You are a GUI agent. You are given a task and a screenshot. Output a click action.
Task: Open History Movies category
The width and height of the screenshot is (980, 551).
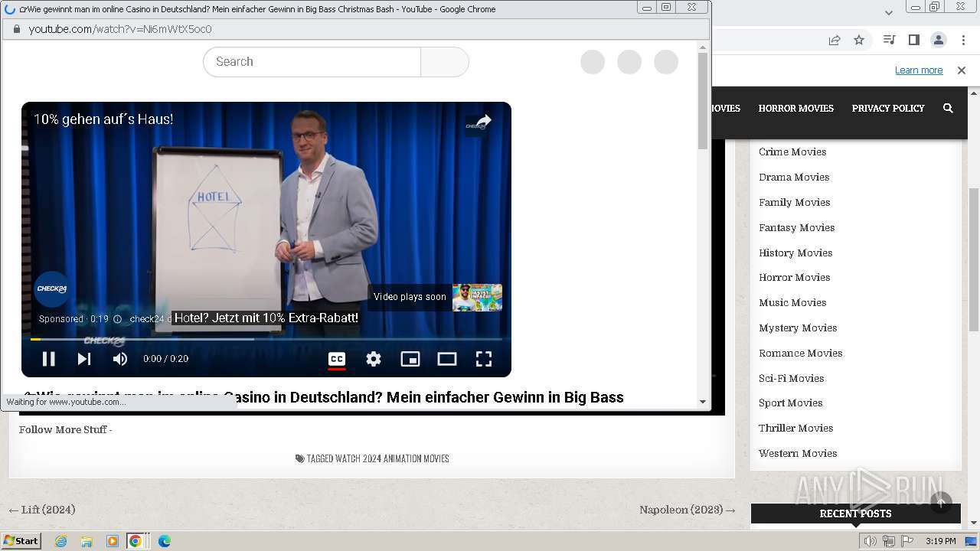click(x=795, y=253)
